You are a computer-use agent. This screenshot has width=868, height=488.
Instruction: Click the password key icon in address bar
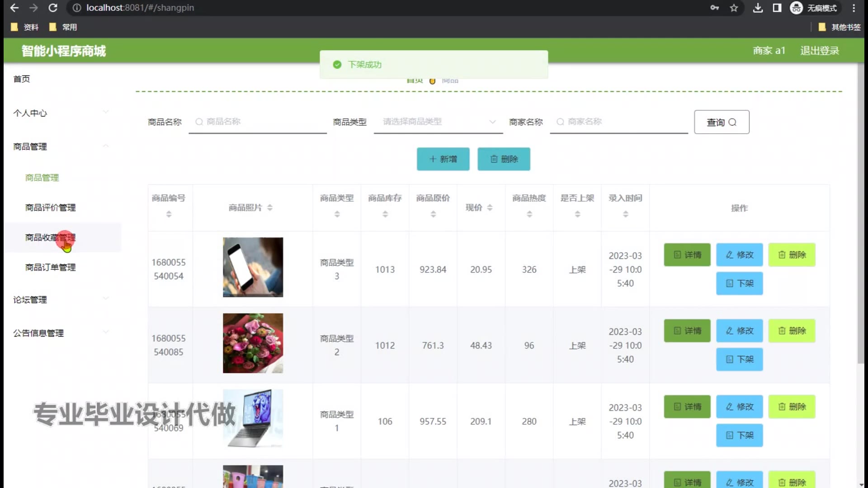[x=714, y=8]
